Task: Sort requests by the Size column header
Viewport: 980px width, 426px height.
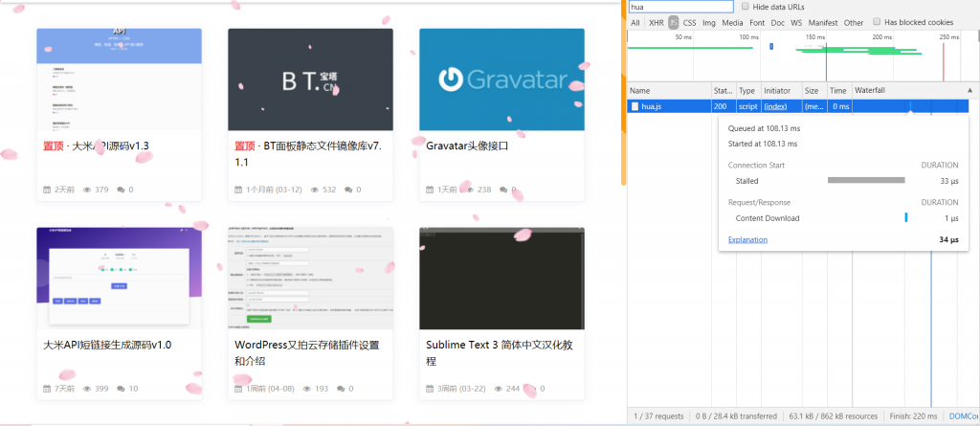Action: [811, 90]
